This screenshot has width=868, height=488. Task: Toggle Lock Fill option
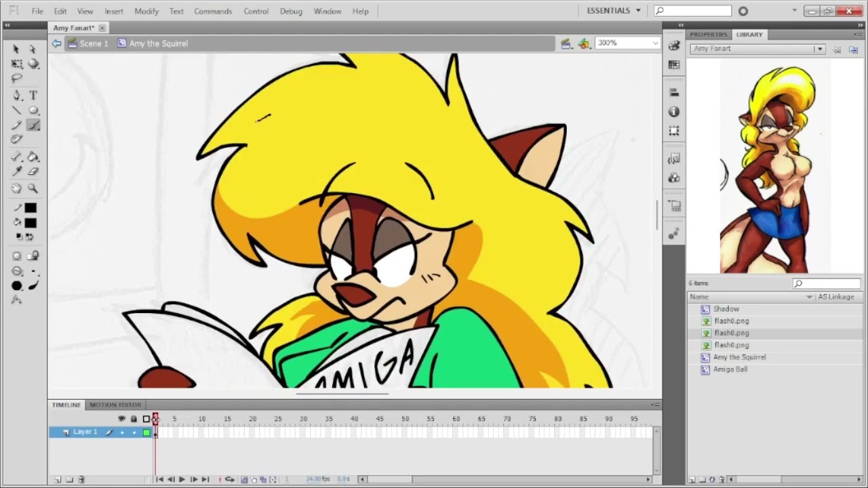33,256
